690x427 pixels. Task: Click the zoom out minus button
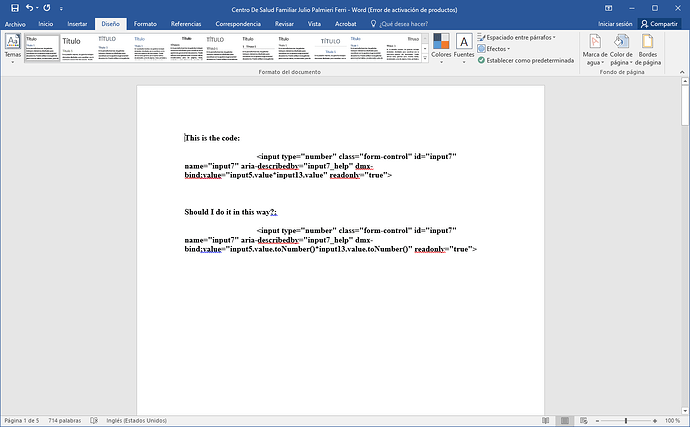point(597,421)
